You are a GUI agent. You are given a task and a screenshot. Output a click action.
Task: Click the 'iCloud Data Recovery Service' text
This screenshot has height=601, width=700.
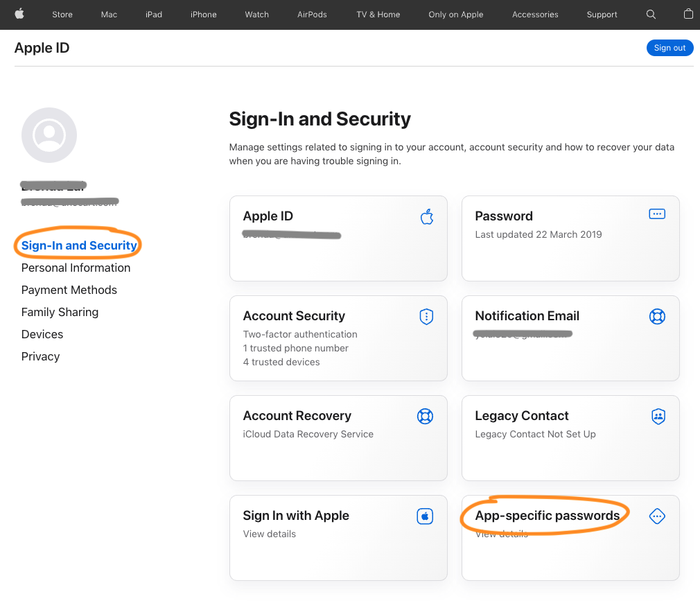coord(308,434)
